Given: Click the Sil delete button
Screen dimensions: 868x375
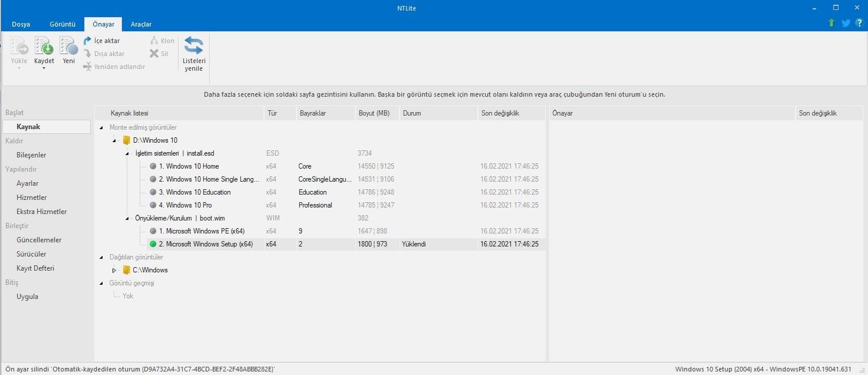Looking at the screenshot, I should 159,54.
